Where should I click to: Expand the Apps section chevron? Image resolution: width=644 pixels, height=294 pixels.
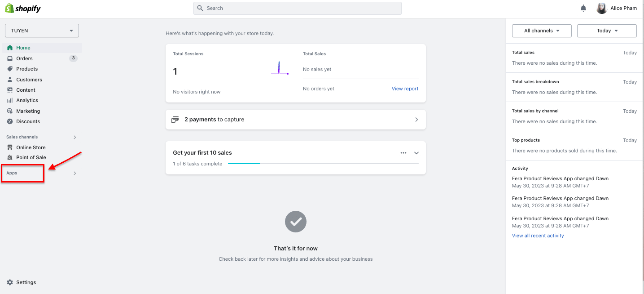[x=75, y=173]
